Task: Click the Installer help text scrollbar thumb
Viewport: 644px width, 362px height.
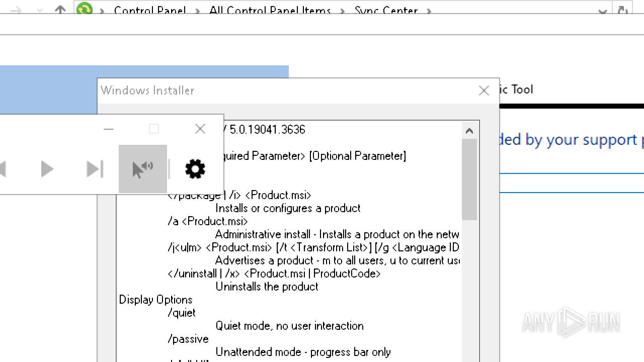Action: [469, 179]
